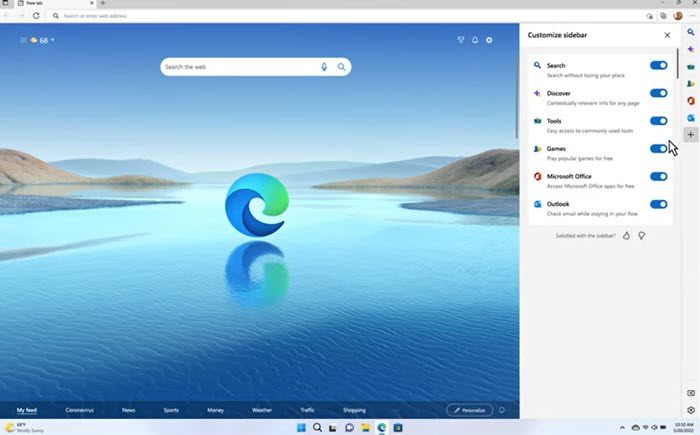Open the weather widget in taskbar
Screen dimensions: 700x435
pos(25,427)
